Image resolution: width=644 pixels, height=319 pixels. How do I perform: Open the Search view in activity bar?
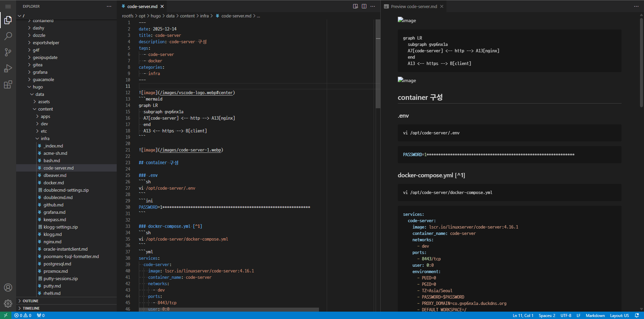pos(8,36)
